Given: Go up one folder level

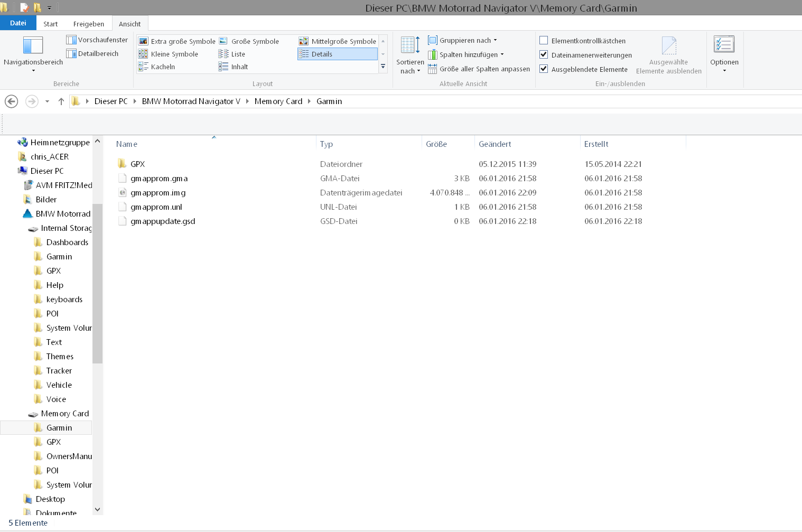Looking at the screenshot, I should point(61,101).
